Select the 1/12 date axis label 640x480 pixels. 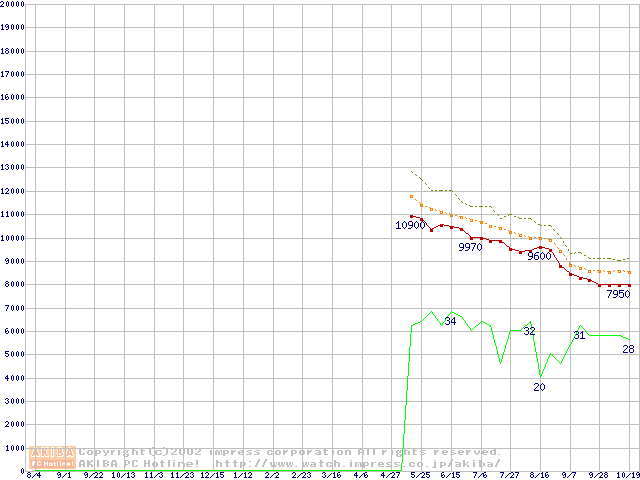[x=242, y=476]
